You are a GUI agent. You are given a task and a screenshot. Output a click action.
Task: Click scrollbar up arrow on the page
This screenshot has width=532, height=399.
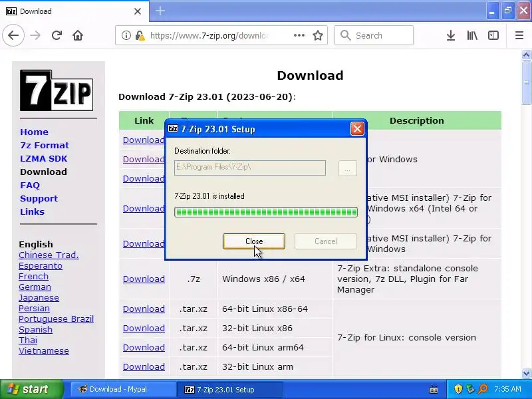(x=526, y=55)
